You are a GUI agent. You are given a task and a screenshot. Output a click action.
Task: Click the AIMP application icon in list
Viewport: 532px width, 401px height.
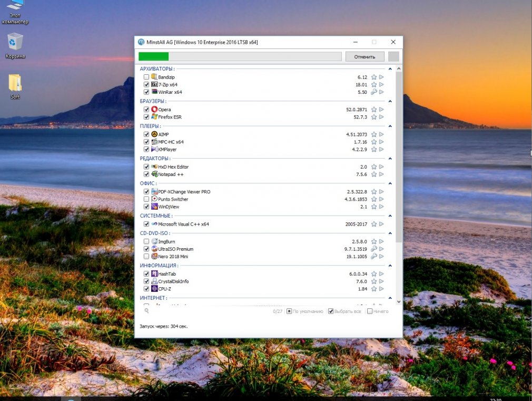click(x=154, y=134)
